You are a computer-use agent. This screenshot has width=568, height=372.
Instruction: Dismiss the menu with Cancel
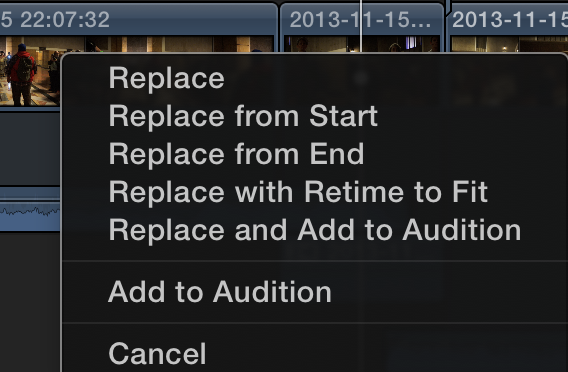point(157,354)
